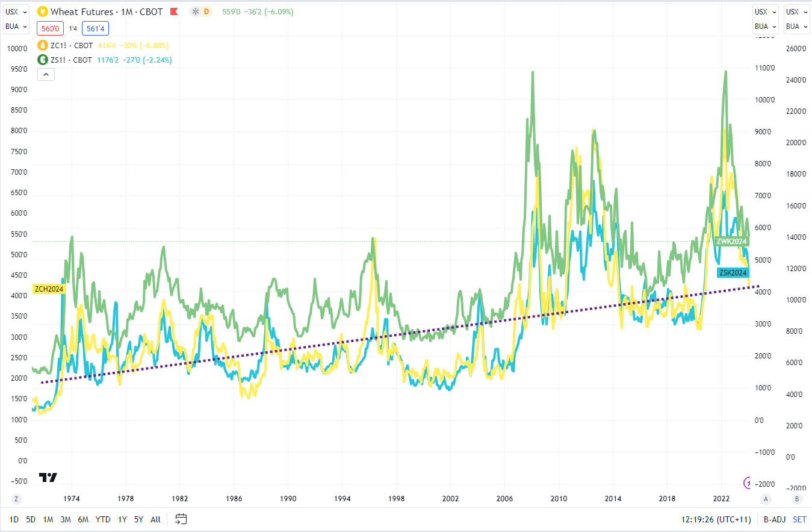This screenshot has height=532, width=812.
Task: Click the teal ZSK2024 price label
Action: (733, 272)
